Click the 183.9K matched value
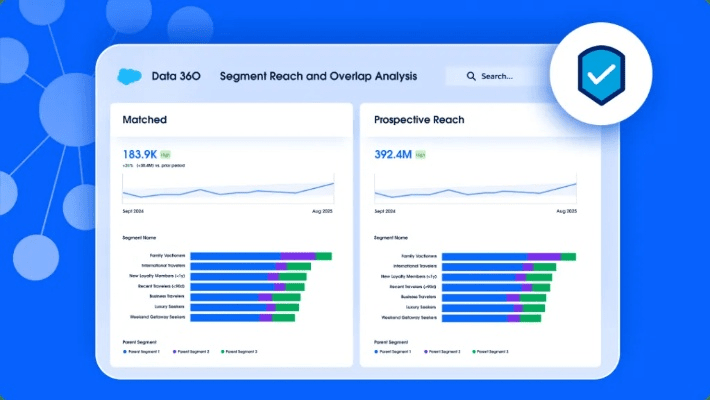The width and height of the screenshot is (710, 400). pos(141,155)
